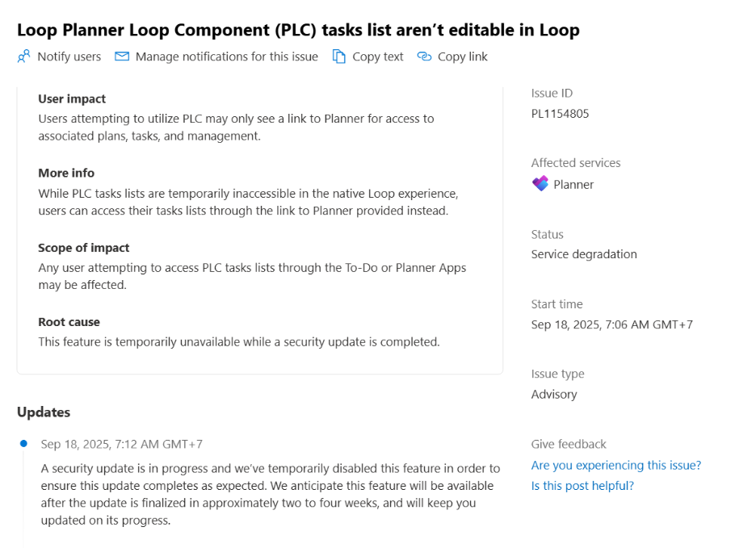Click the 'Is this post helpful?' link
Viewport: 756px width, 548px height.
(x=582, y=485)
